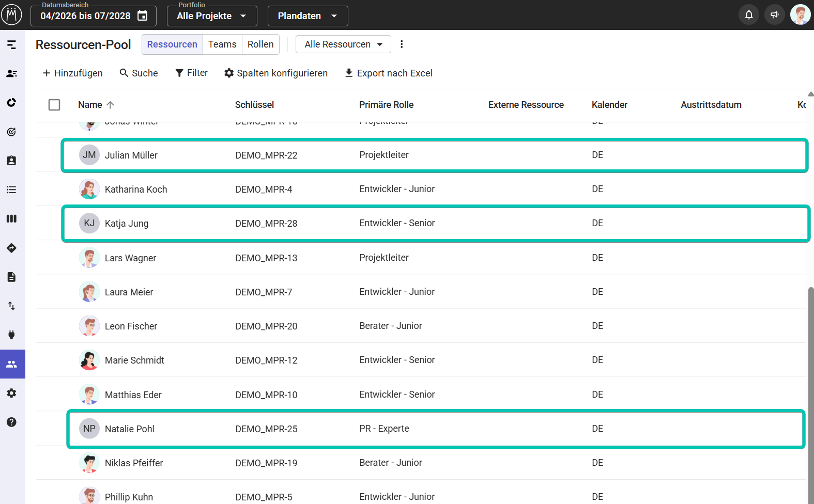Select the Niklas Pfeiffer name cell
This screenshot has width=814, height=504.
[x=134, y=463]
